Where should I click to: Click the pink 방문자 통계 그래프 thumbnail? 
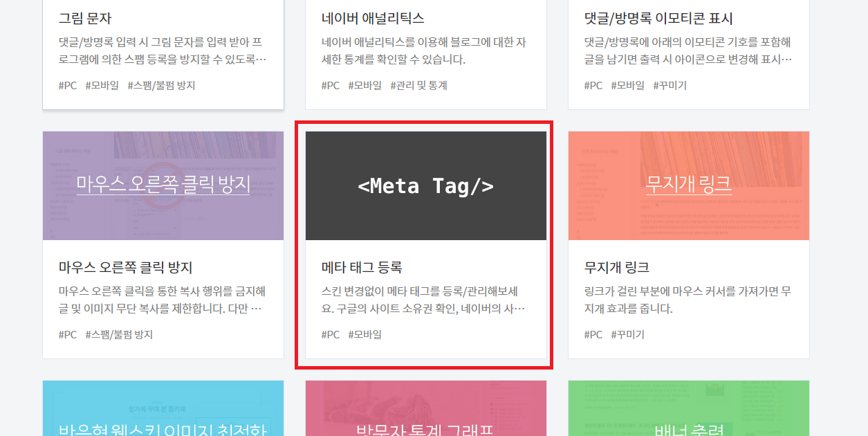click(x=426, y=408)
